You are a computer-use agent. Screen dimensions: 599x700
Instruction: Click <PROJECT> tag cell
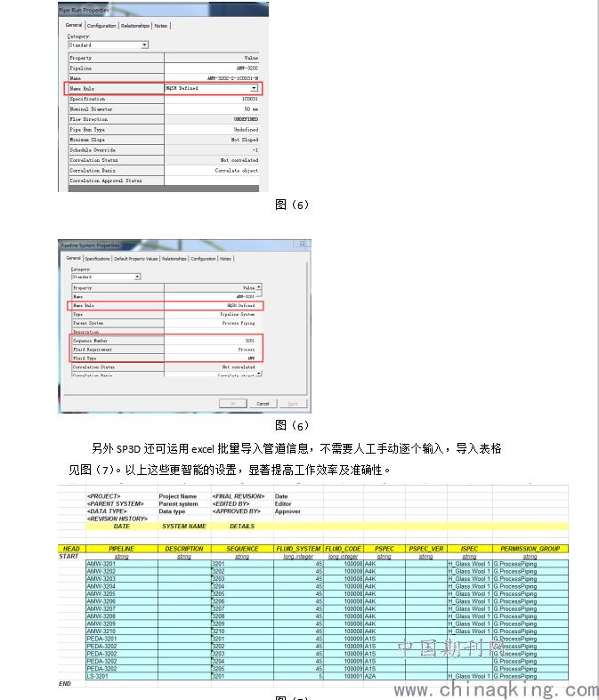point(103,496)
